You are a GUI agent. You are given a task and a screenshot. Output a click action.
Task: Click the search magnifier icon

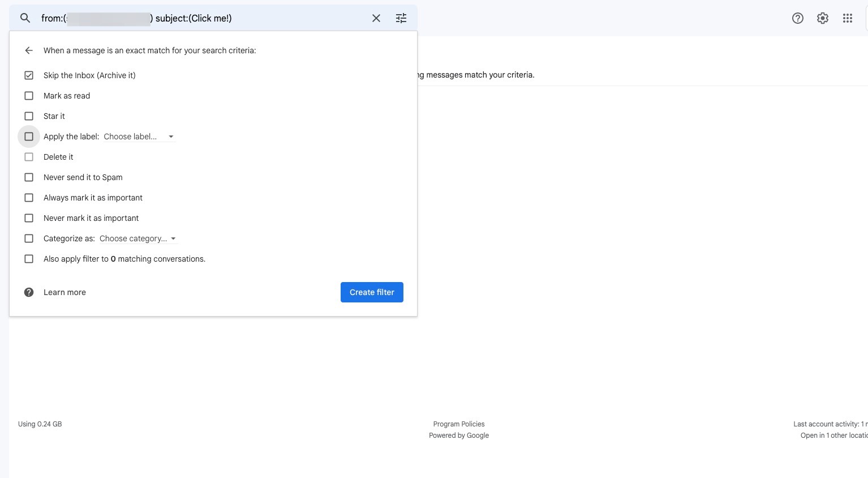[x=25, y=18]
